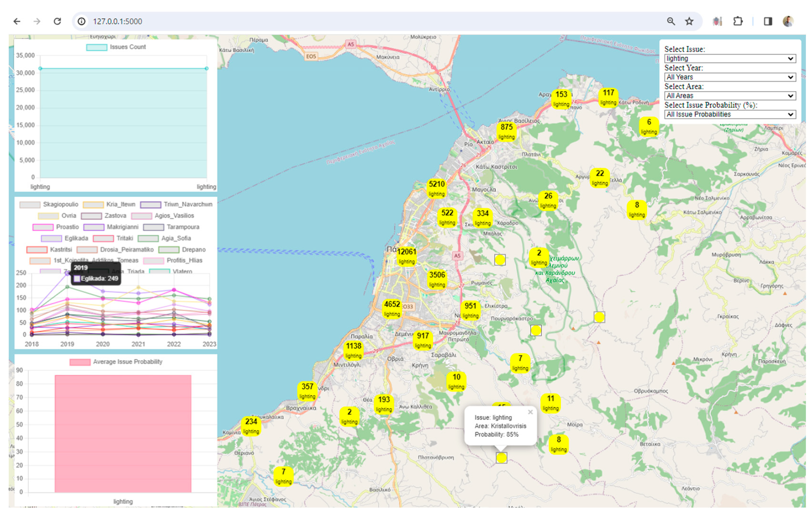Image resolution: width=812 pixels, height=514 pixels.
Task: Expand the Select Year dropdown
Action: click(730, 77)
